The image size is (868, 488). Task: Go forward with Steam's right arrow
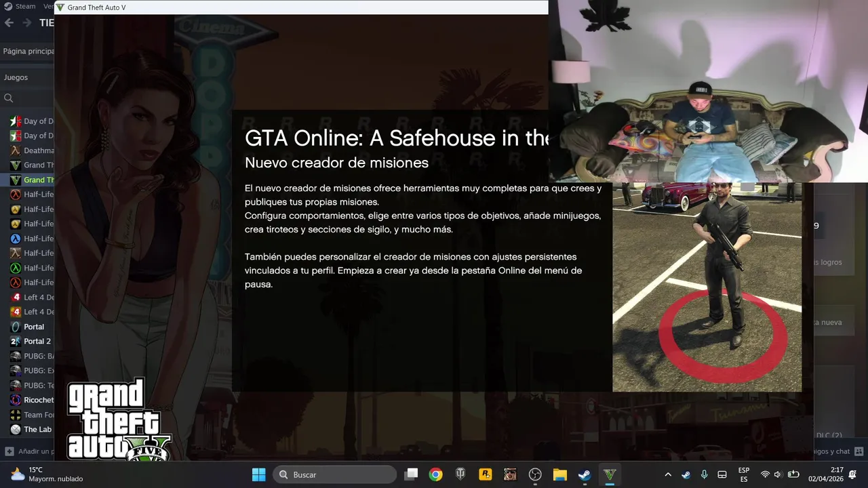[x=27, y=22]
